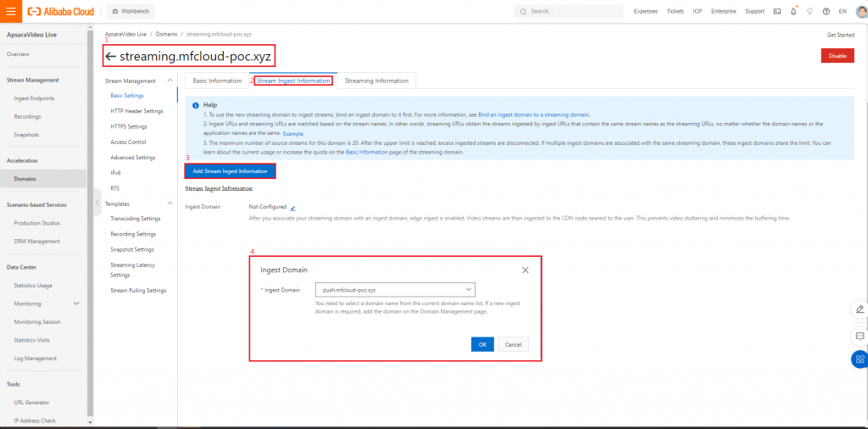Viewport: 868px width, 429px height.
Task: Open the RTS settings item
Action: (114, 188)
